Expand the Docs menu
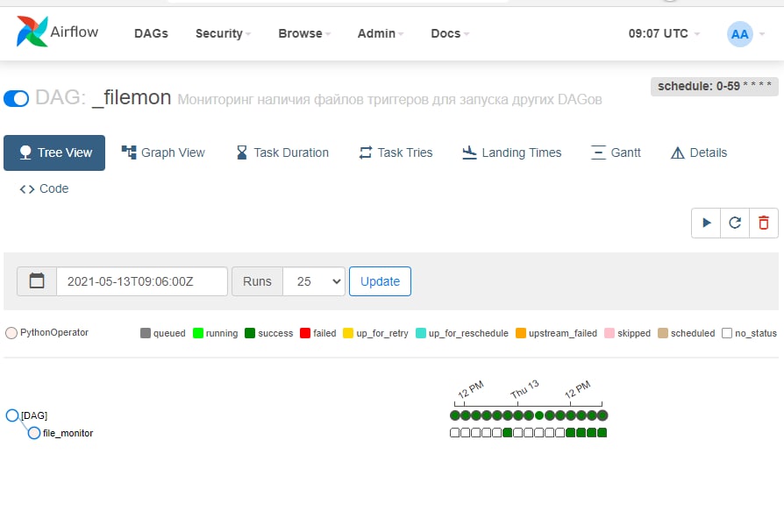 [450, 33]
